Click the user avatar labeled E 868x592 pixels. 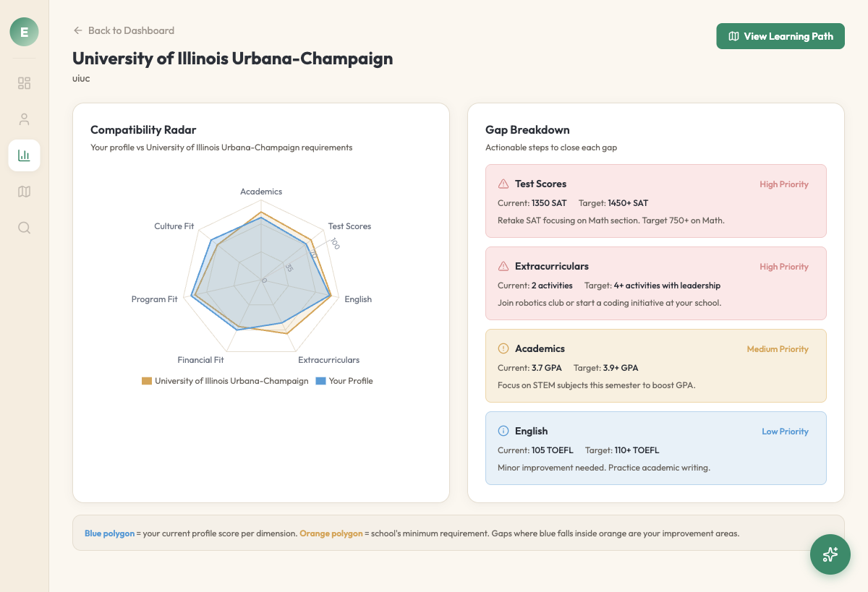click(x=24, y=32)
